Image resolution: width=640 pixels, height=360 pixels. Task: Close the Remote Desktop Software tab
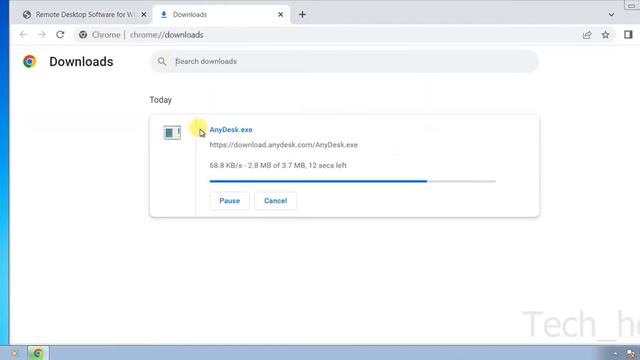click(x=144, y=15)
